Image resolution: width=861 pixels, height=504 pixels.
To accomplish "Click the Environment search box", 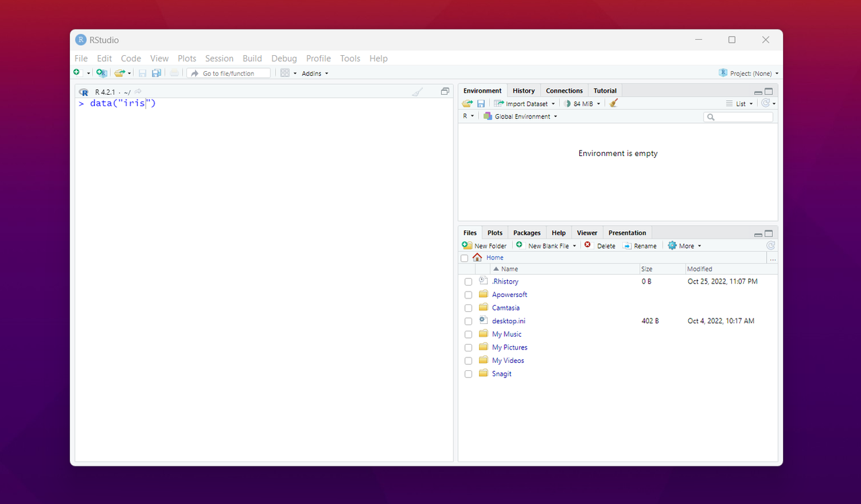I will (738, 117).
